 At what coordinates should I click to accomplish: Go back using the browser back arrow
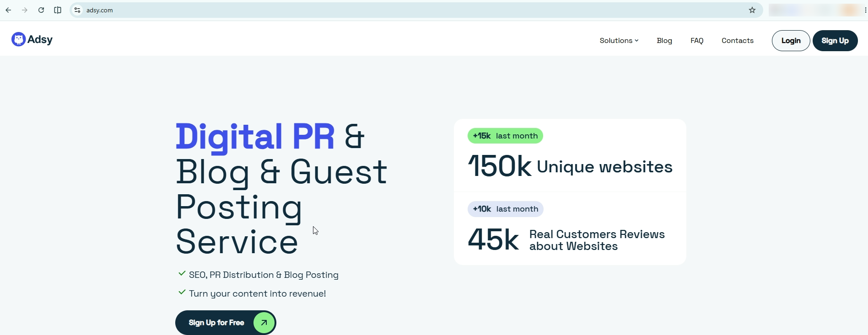tap(8, 10)
